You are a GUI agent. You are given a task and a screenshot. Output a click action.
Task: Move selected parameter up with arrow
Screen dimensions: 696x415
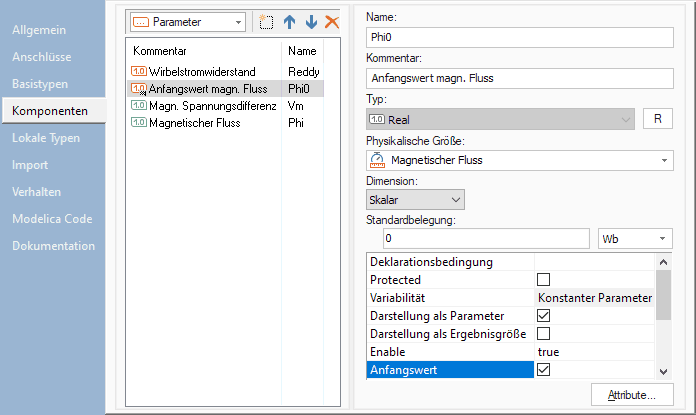click(x=291, y=22)
